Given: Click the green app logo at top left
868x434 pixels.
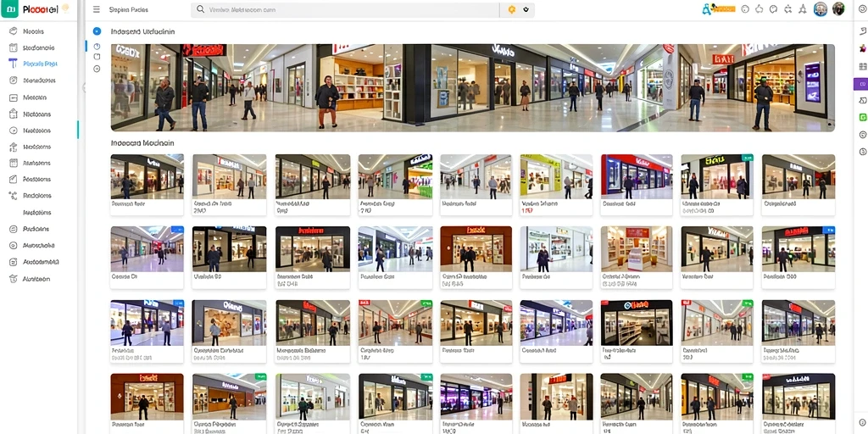Looking at the screenshot, I should pos(9,8).
